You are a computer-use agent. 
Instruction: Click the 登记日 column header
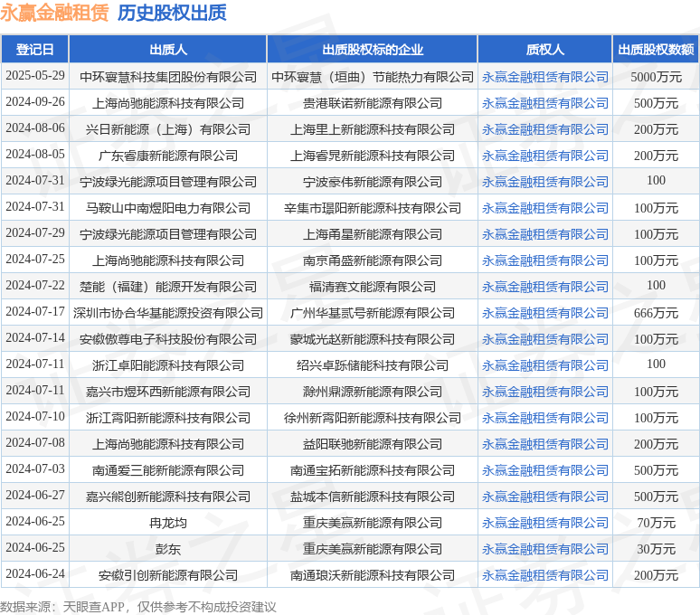(x=35, y=49)
